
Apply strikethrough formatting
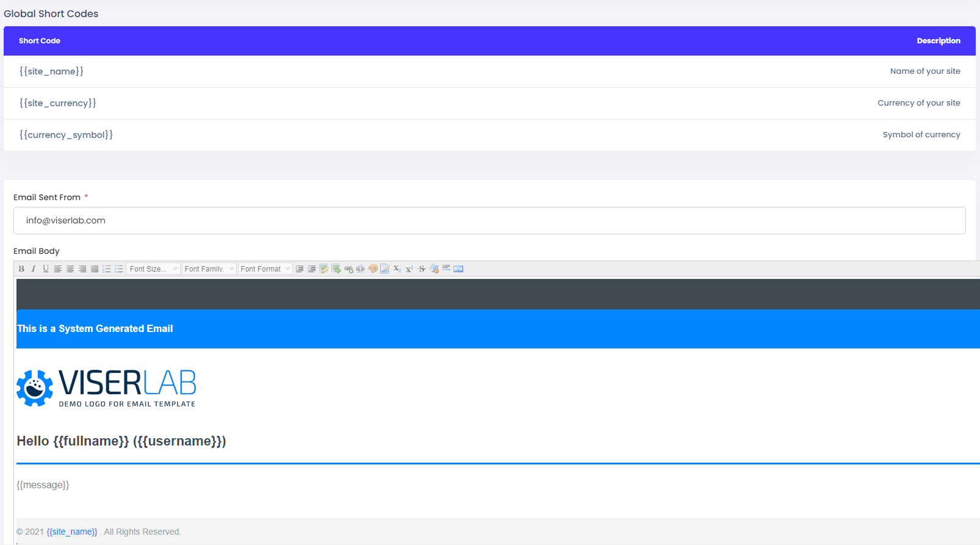pos(422,269)
